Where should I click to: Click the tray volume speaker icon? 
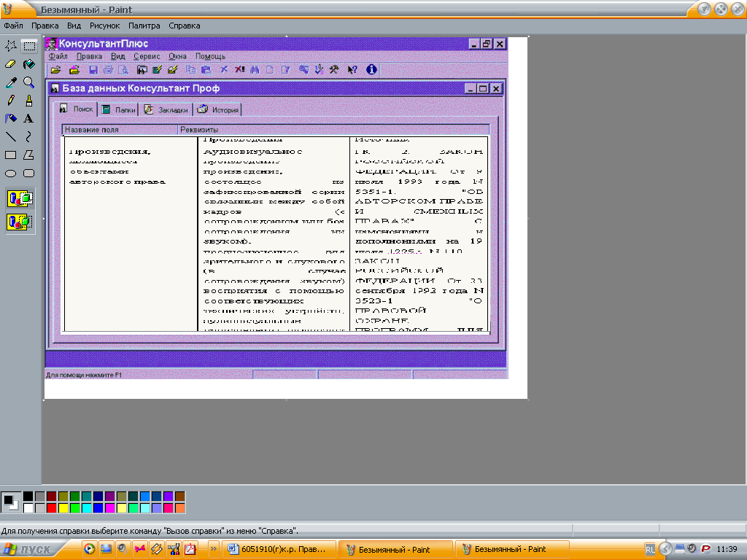coord(692,549)
